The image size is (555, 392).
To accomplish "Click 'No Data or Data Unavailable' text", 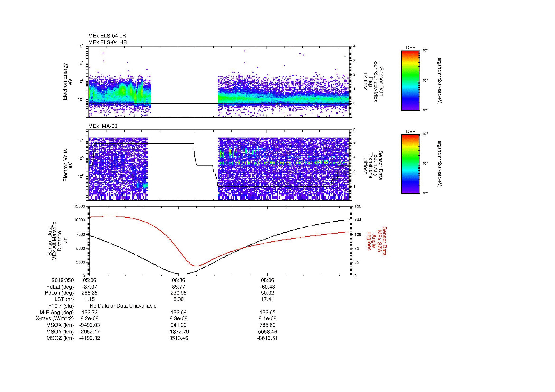I will 123,306.
